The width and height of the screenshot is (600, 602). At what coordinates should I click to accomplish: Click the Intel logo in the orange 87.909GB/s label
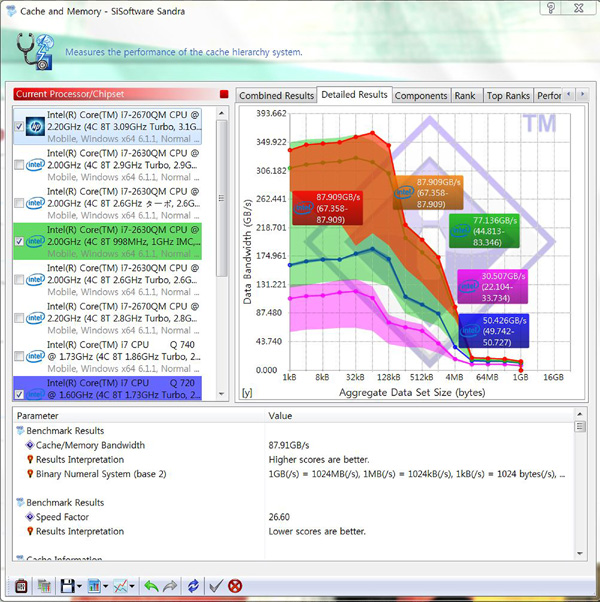click(404, 192)
